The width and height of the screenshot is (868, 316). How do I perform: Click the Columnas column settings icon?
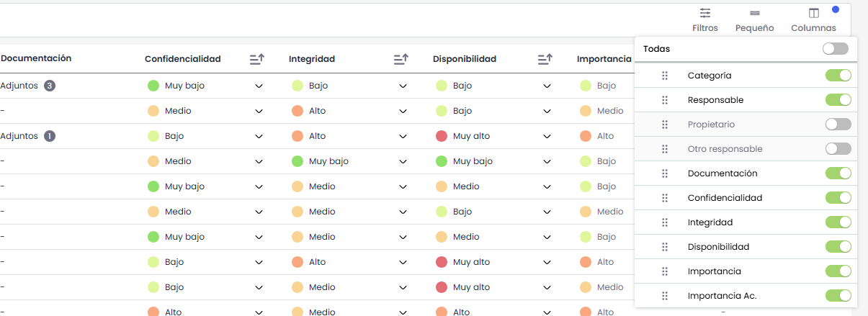pos(813,13)
